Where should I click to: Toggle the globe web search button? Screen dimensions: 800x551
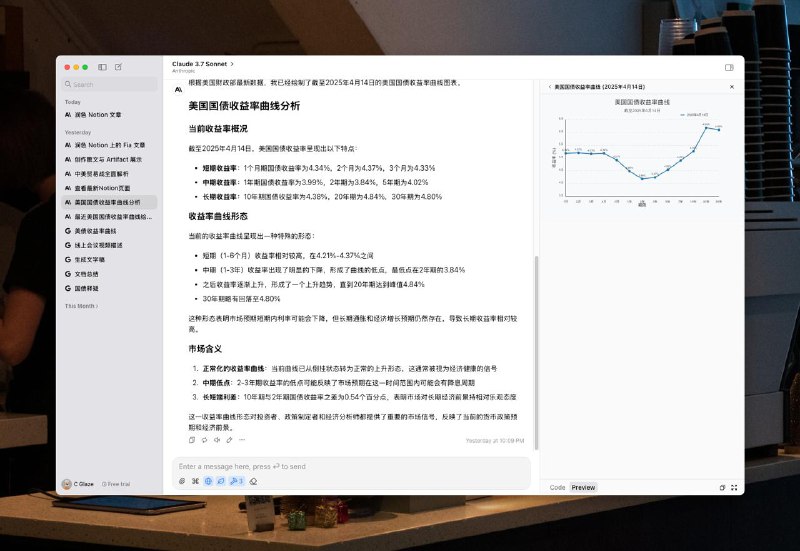click(x=208, y=481)
